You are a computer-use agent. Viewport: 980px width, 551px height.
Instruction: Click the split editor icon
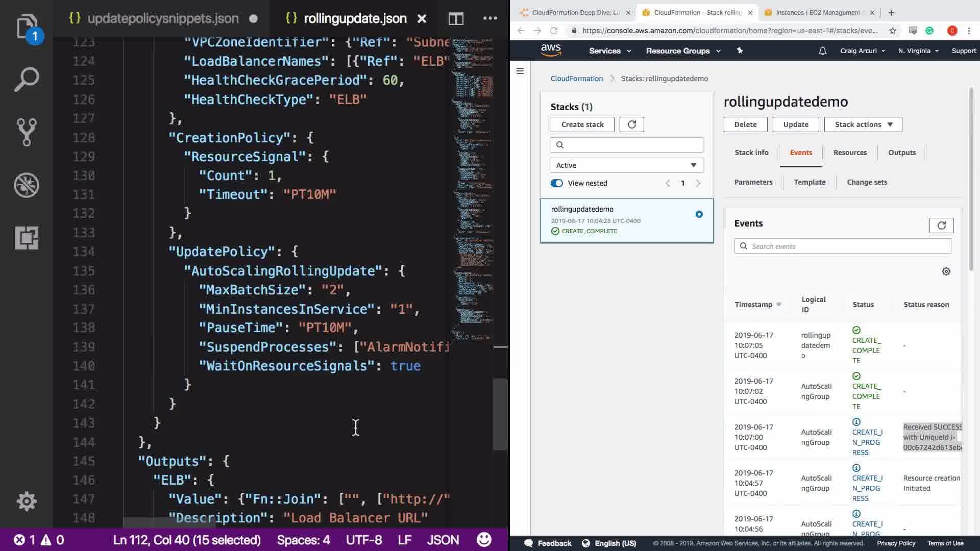coord(456,19)
